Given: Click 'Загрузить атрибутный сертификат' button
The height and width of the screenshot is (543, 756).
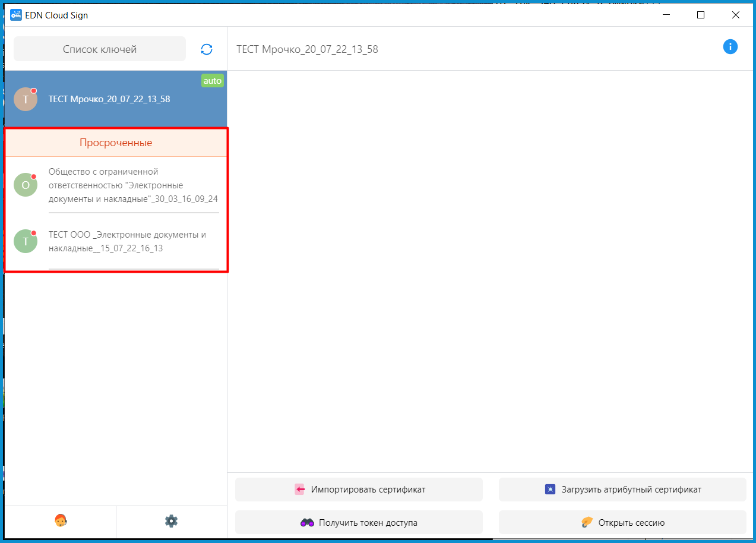Looking at the screenshot, I should click(622, 490).
